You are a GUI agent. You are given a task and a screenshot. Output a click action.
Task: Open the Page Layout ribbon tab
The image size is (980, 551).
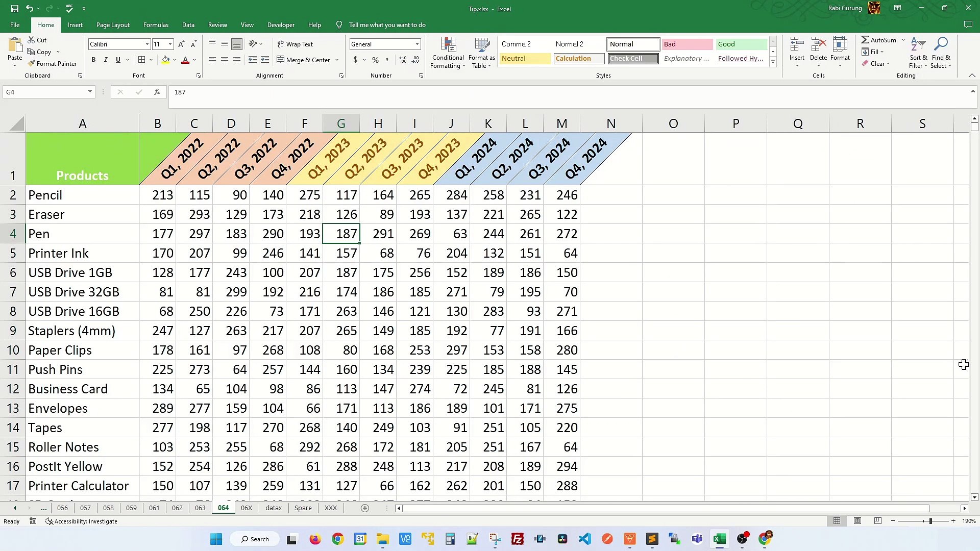tap(113, 25)
